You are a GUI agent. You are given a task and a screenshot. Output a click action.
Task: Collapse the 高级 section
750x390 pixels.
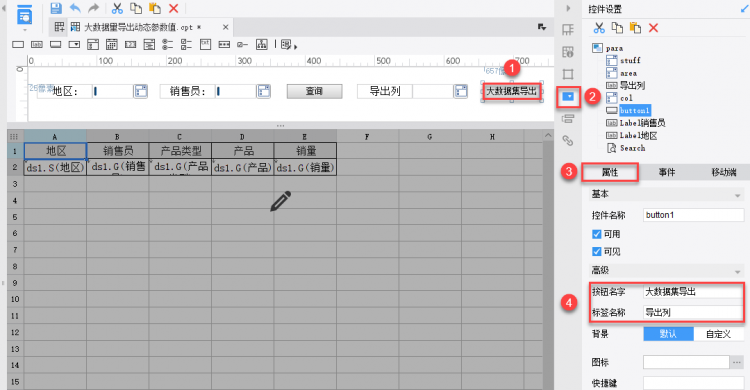(737, 271)
